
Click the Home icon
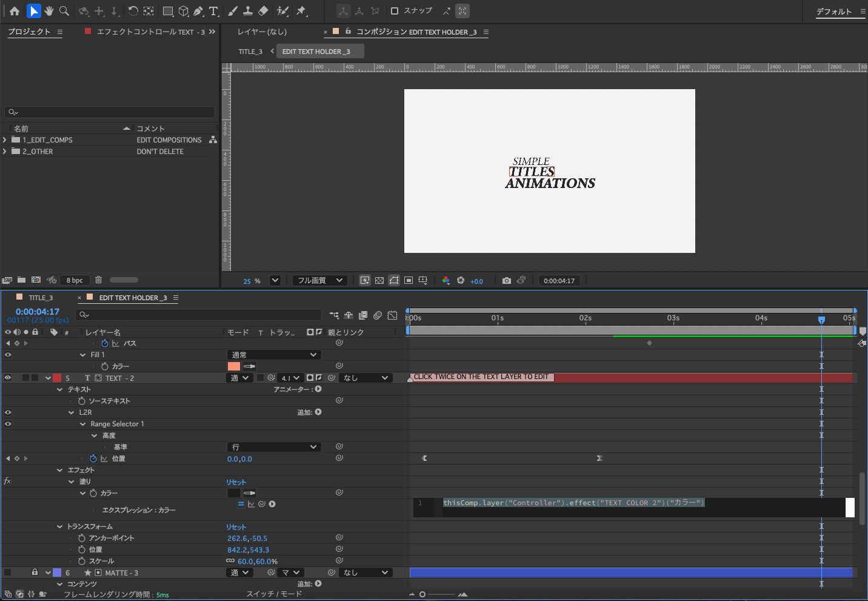point(15,11)
